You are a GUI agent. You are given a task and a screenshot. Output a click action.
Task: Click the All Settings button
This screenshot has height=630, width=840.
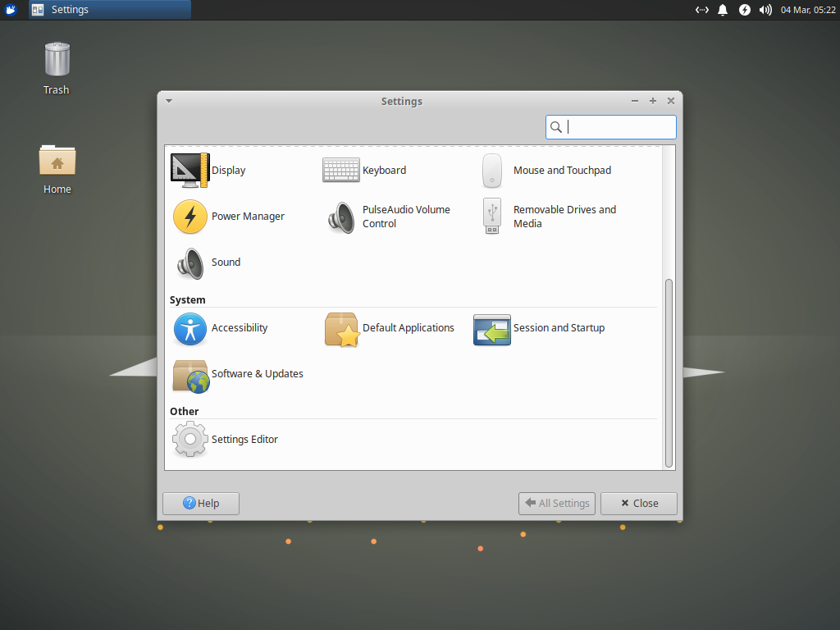pos(556,503)
